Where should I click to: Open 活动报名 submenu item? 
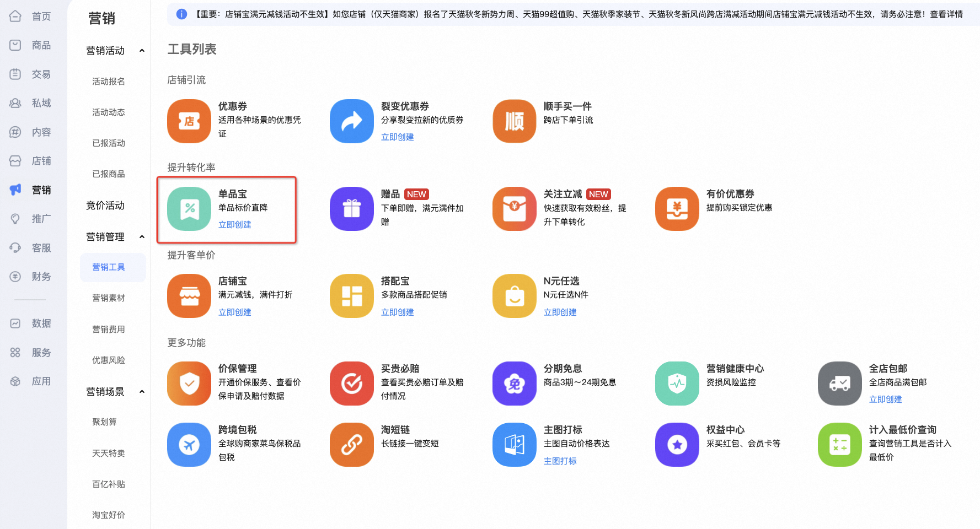click(x=109, y=82)
